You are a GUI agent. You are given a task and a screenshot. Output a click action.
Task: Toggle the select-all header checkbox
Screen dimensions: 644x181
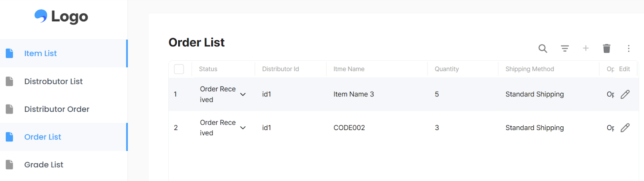tap(179, 69)
